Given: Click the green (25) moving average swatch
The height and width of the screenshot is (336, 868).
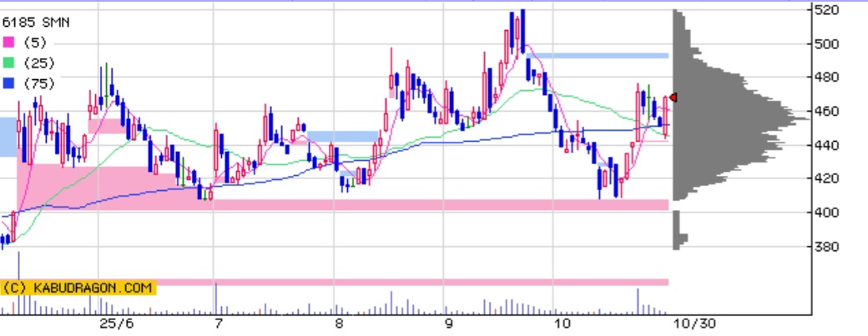Looking at the screenshot, I should 8,63.
